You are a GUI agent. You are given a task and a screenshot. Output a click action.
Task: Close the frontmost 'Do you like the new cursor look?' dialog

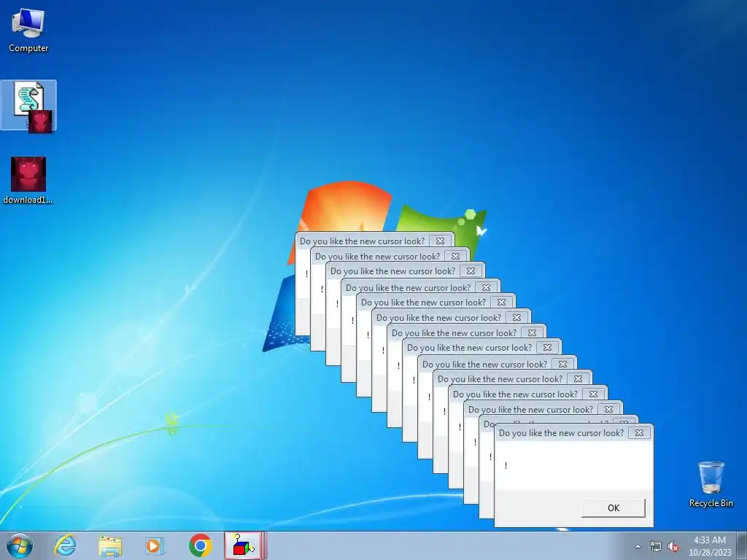click(x=639, y=433)
